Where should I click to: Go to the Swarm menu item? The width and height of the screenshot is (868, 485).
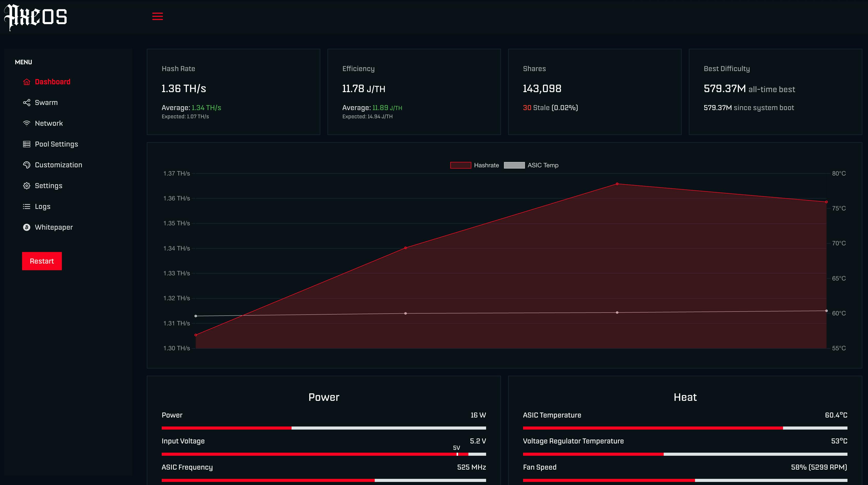tap(46, 102)
